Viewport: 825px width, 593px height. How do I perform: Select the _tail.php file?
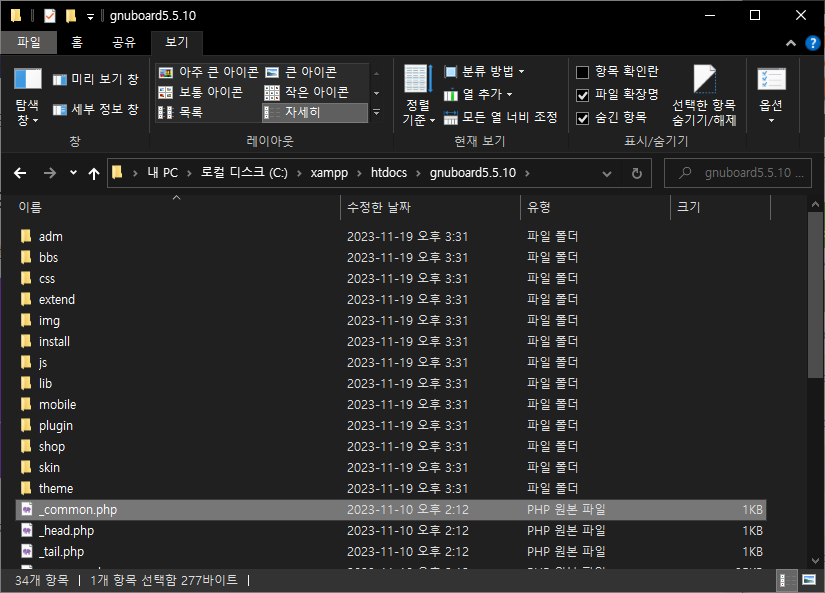(x=390, y=551)
